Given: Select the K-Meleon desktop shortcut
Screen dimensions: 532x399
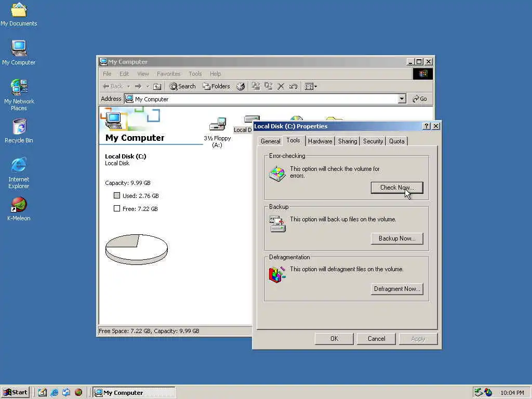Looking at the screenshot, I should (x=19, y=209).
